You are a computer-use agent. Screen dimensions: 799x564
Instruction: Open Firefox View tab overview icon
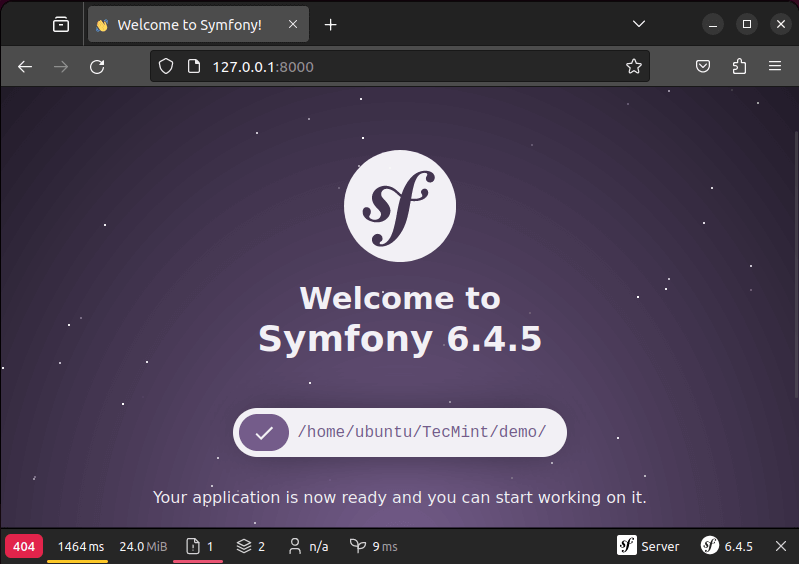[x=61, y=24]
